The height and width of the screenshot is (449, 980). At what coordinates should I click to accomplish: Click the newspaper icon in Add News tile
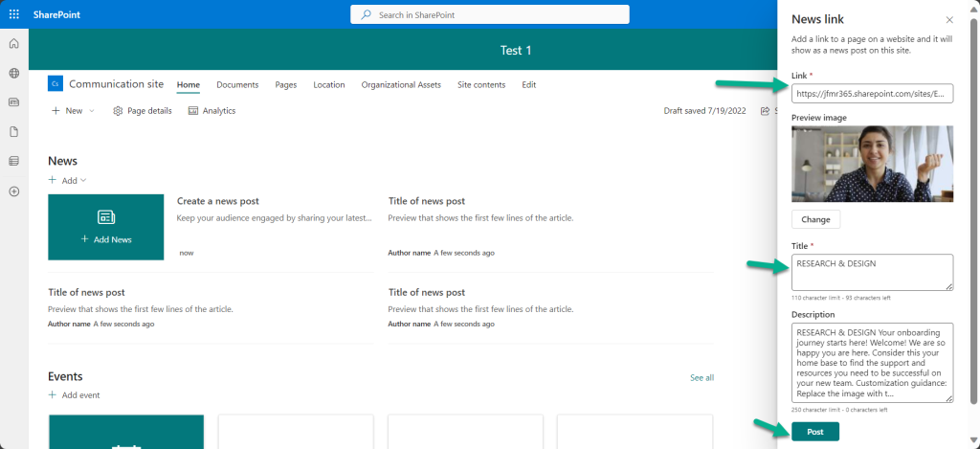click(x=106, y=217)
